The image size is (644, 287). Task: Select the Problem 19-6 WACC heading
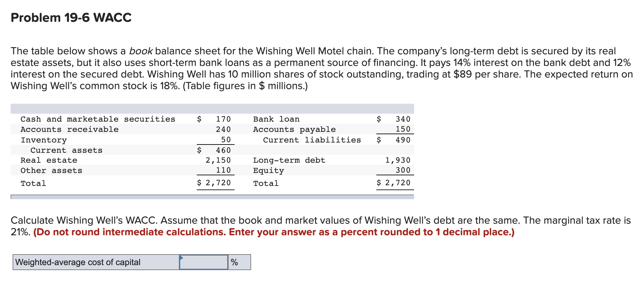(x=71, y=17)
